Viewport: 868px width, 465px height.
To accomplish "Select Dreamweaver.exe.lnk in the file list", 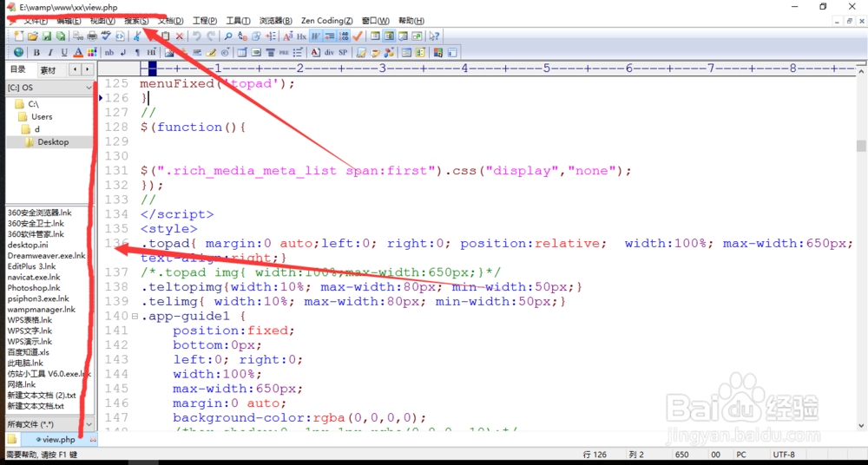I will point(47,256).
